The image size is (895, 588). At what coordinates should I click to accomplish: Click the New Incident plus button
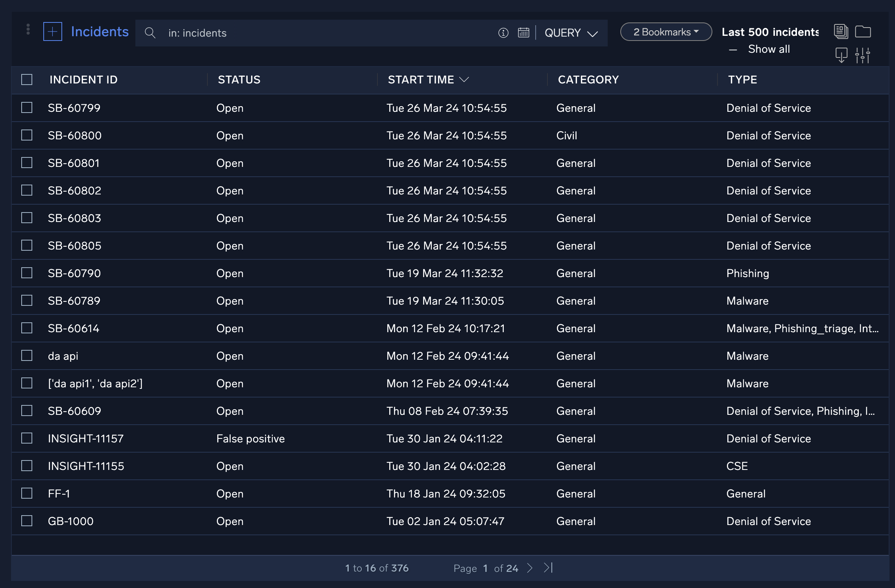52,31
